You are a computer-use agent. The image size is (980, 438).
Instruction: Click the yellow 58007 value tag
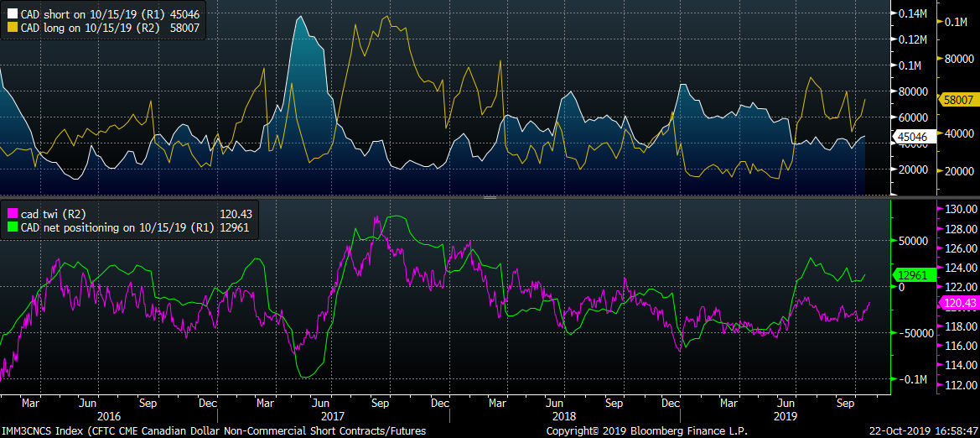(x=957, y=100)
